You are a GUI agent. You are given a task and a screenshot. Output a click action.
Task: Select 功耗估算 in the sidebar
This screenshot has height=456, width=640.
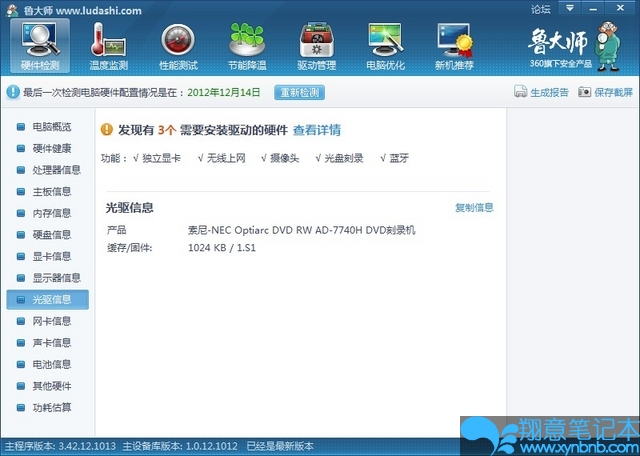click(x=47, y=407)
